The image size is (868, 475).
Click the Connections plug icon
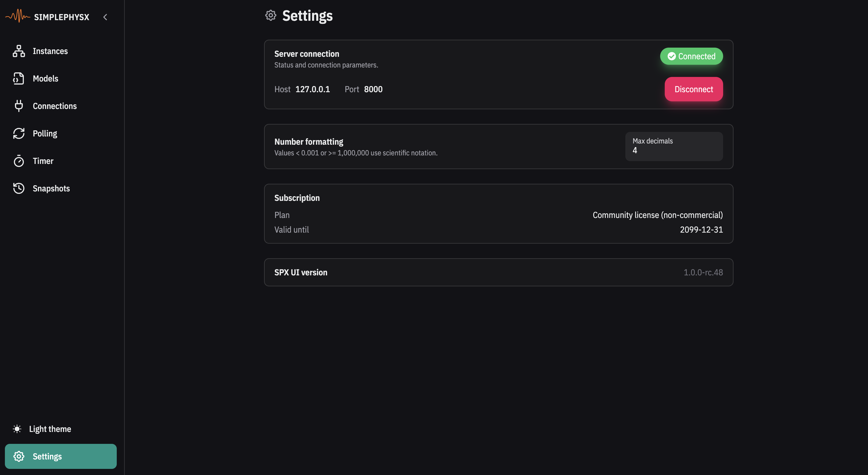pyautogui.click(x=19, y=106)
